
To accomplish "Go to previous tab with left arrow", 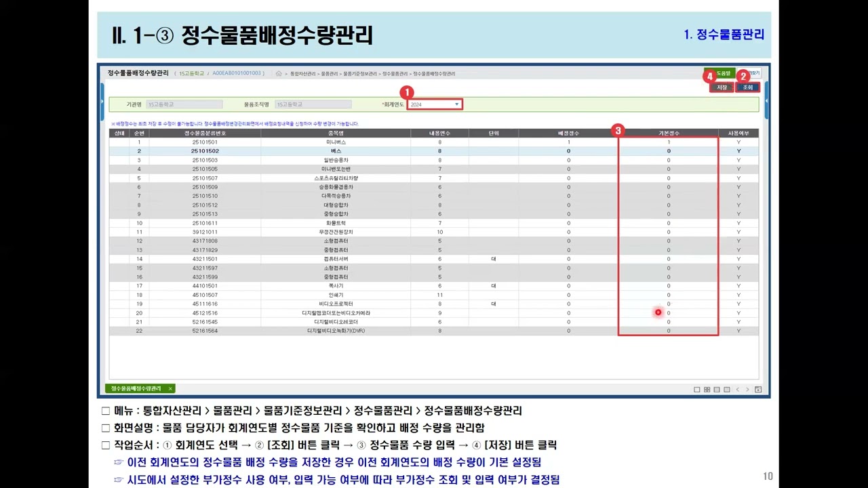I will [739, 390].
